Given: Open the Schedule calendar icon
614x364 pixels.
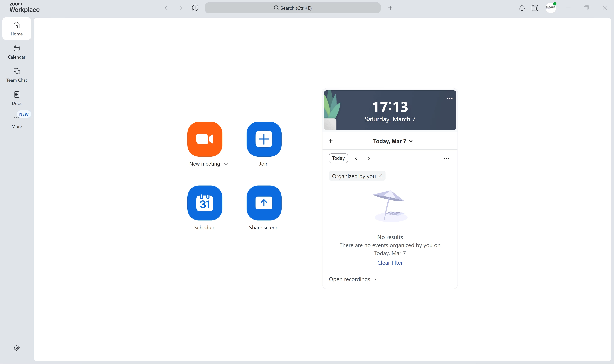Looking at the screenshot, I should 205,203.
